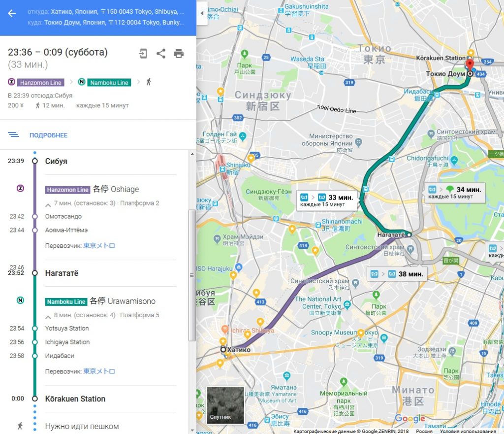Click the Google logo on map
The width and height of the screenshot is (504, 434).
point(410,418)
